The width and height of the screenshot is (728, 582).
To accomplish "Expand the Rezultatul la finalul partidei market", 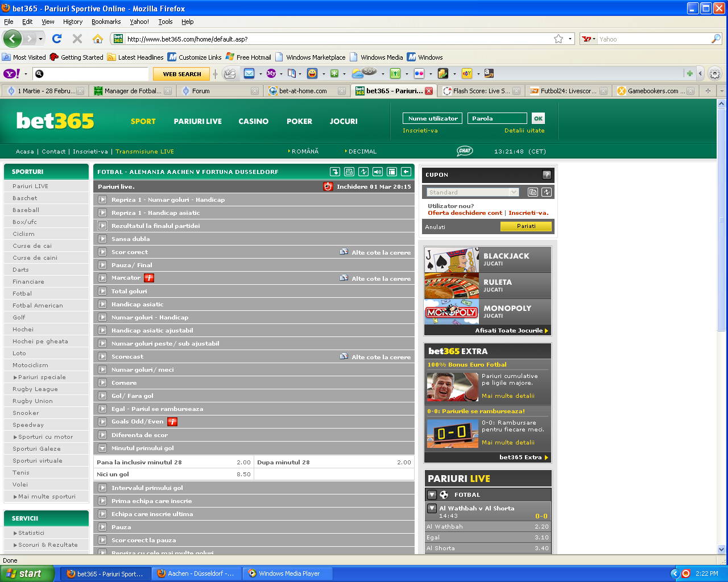I will click(x=102, y=226).
